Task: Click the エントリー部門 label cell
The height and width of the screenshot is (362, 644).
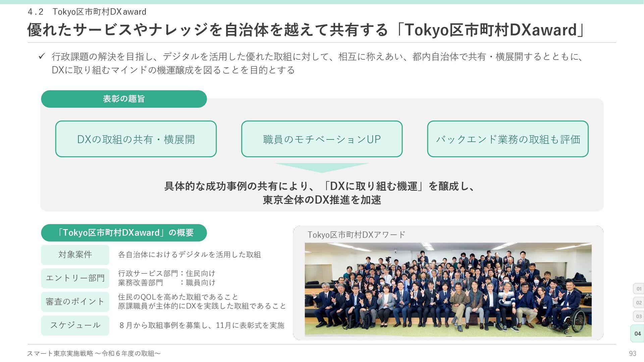Action: [x=75, y=278]
